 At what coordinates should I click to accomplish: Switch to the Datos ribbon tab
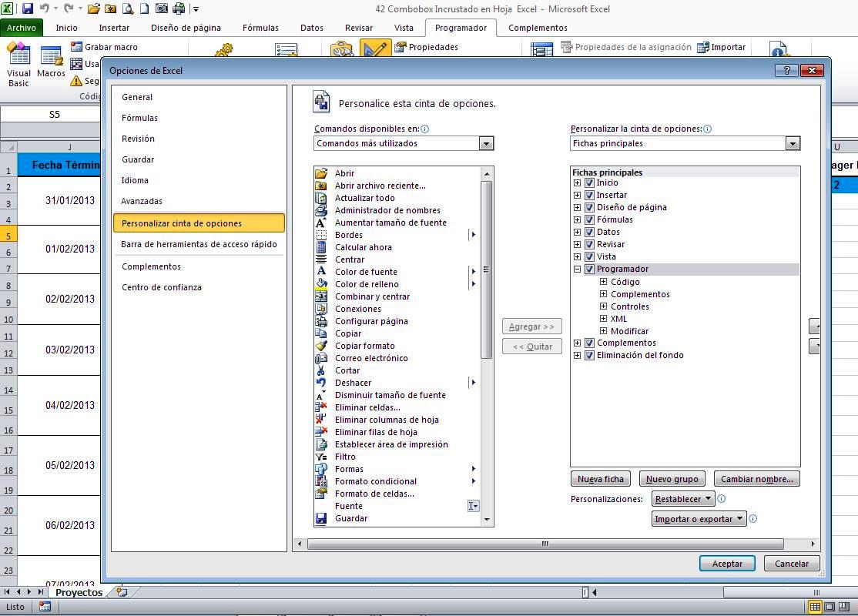[x=311, y=28]
